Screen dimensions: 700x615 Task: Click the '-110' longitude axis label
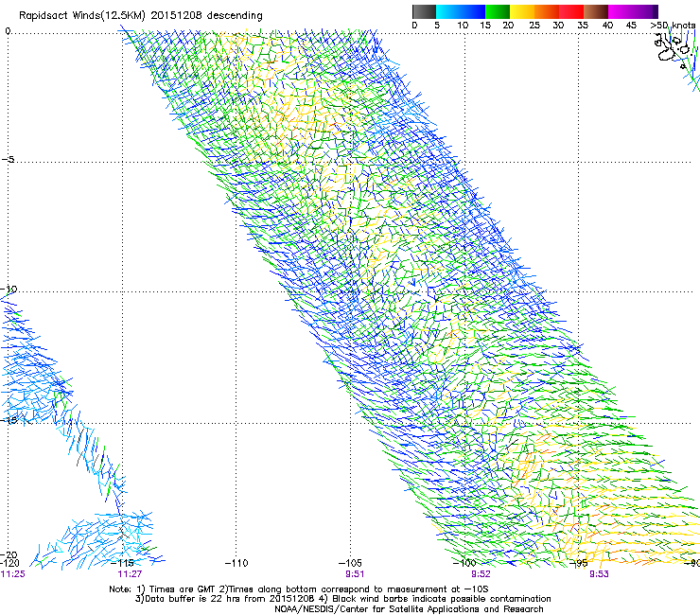(x=236, y=563)
